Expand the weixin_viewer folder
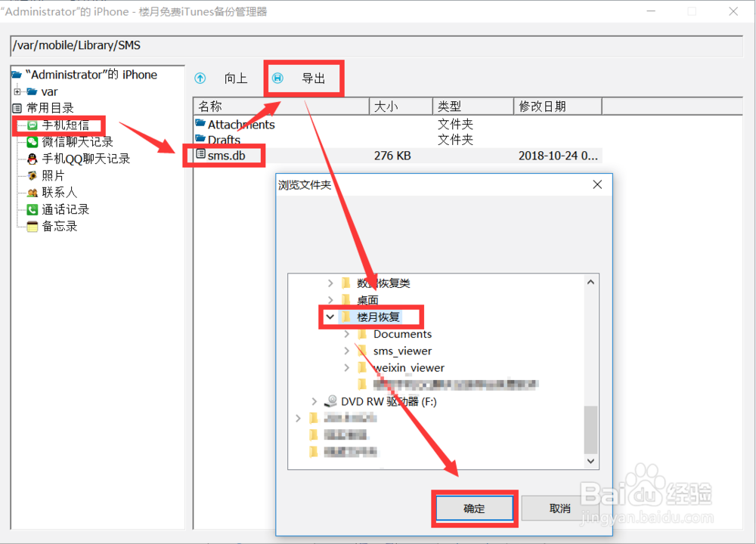The image size is (756, 544). [346, 368]
